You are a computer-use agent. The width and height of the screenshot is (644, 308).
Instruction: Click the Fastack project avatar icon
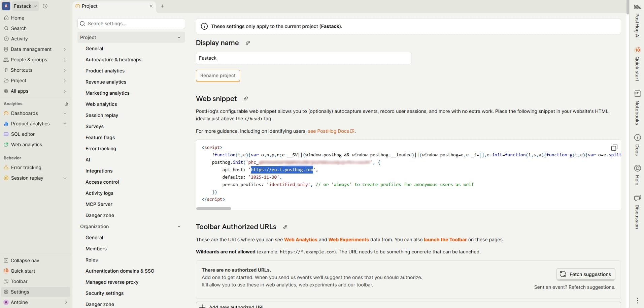6,6
